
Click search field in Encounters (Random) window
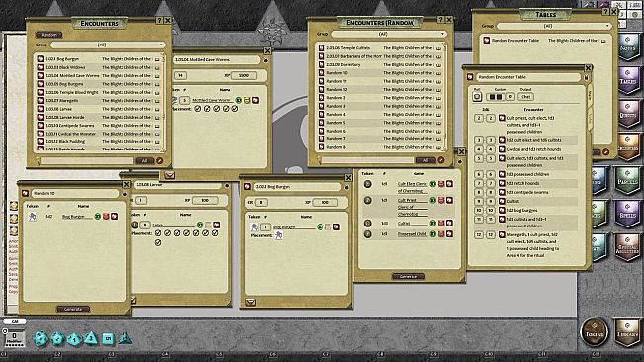367,160
